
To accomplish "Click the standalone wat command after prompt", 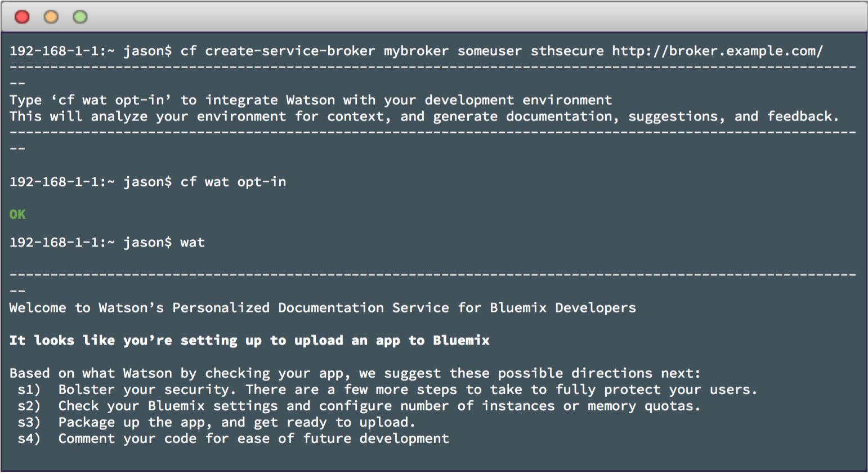I will [x=193, y=243].
